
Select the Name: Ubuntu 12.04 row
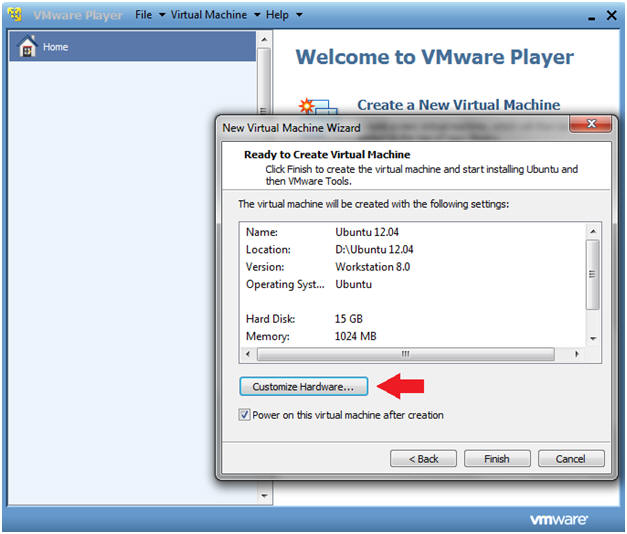(413, 232)
